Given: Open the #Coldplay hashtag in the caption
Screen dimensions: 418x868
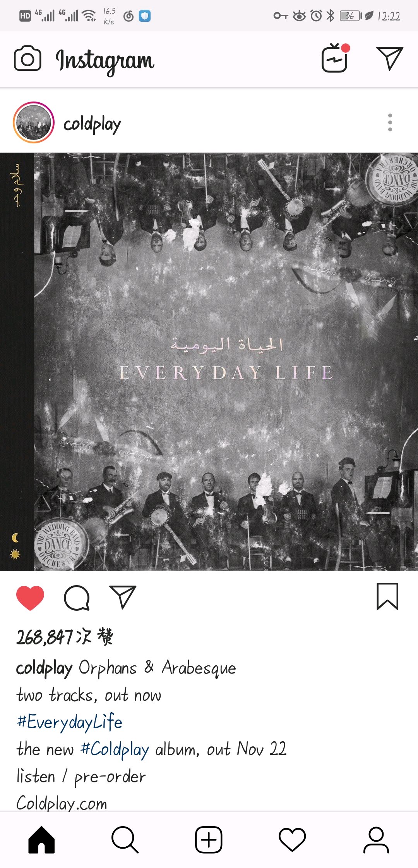Looking at the screenshot, I should pos(115,749).
